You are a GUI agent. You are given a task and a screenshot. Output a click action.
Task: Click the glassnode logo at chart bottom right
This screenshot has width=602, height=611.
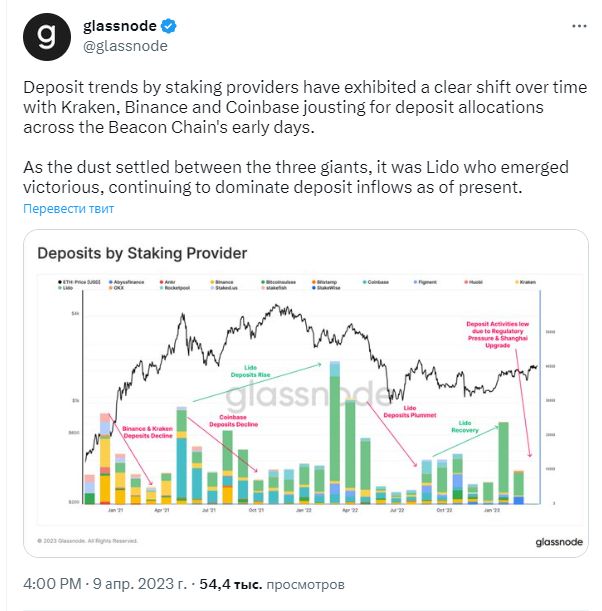tap(559, 542)
